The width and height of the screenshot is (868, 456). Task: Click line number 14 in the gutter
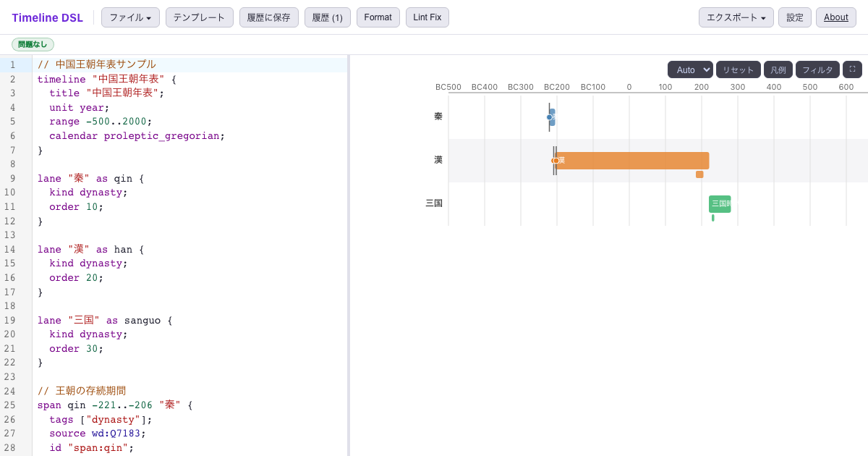(9, 249)
